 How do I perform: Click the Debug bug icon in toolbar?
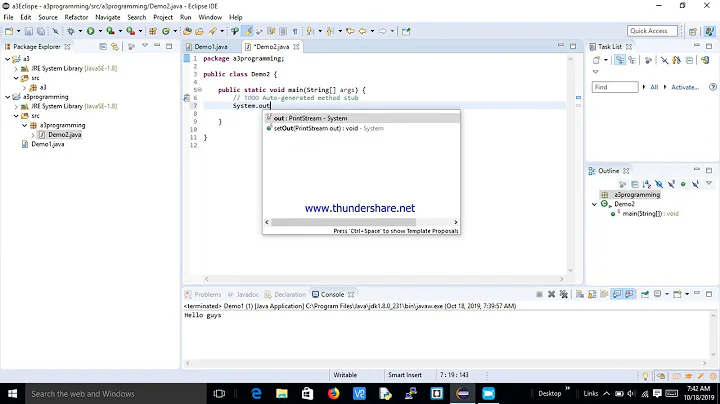69,31
